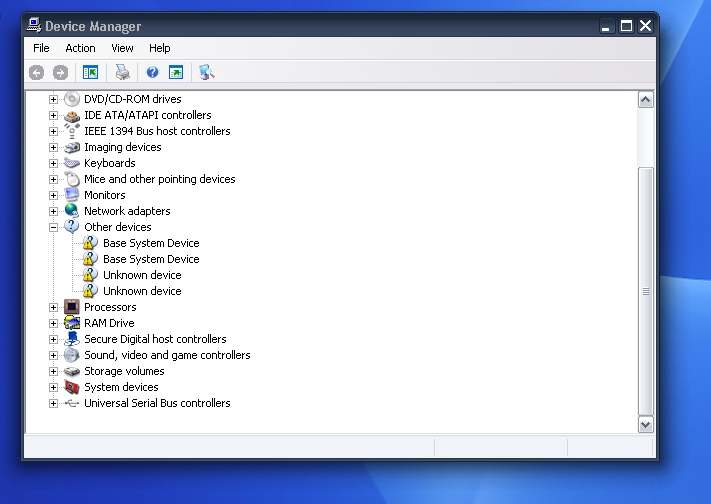Click the System devices icon
The image size is (711, 504).
pyautogui.click(x=72, y=387)
